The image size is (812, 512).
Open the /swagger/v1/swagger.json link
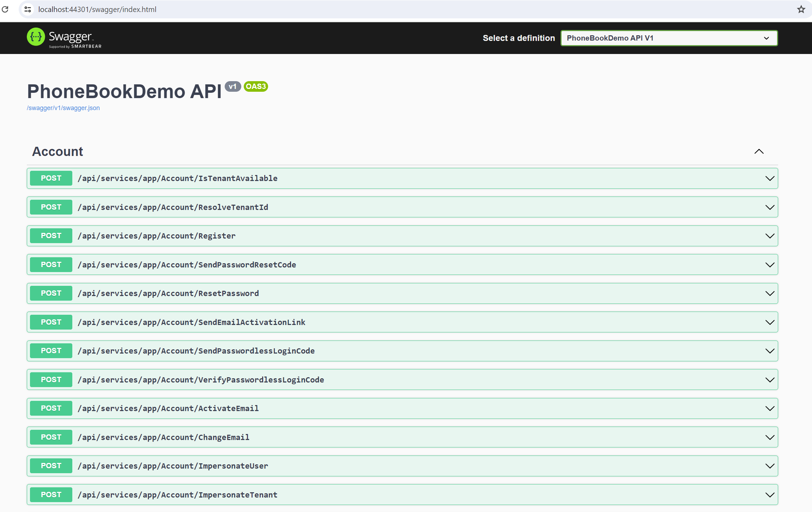[63, 108]
